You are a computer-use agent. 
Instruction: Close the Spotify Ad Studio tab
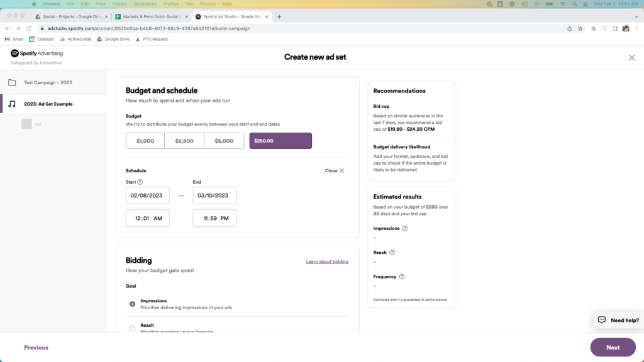pos(267,17)
